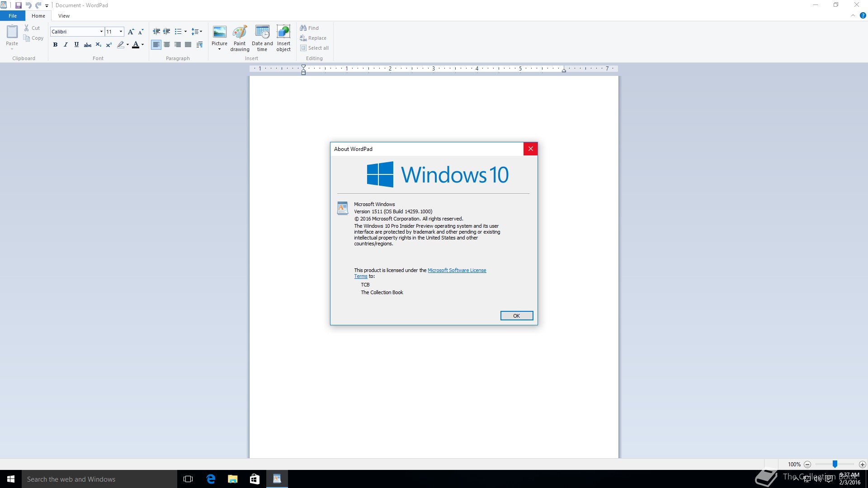
Task: Apply the font color A swatch
Action: 136,45
